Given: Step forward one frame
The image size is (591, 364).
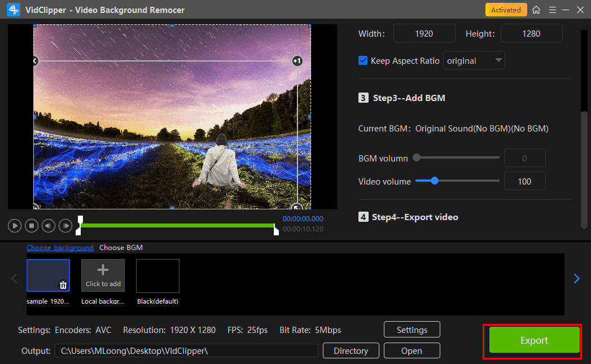Looking at the screenshot, I should pos(65,226).
